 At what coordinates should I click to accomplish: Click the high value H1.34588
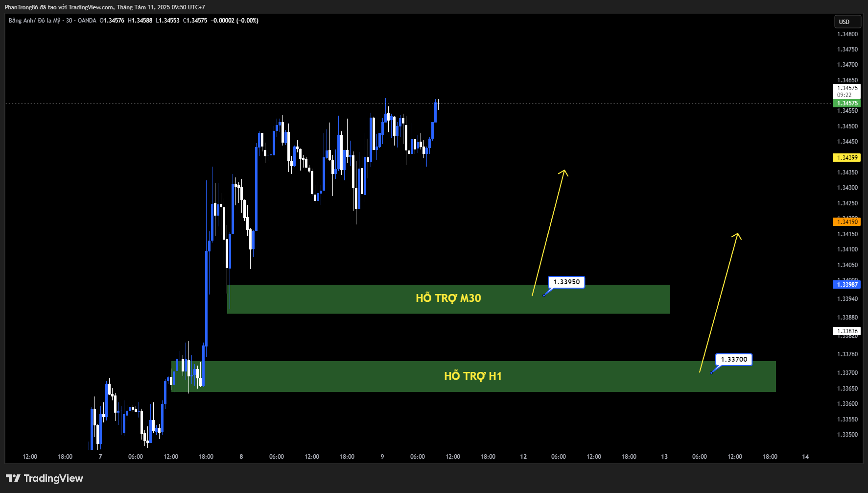tap(140, 21)
